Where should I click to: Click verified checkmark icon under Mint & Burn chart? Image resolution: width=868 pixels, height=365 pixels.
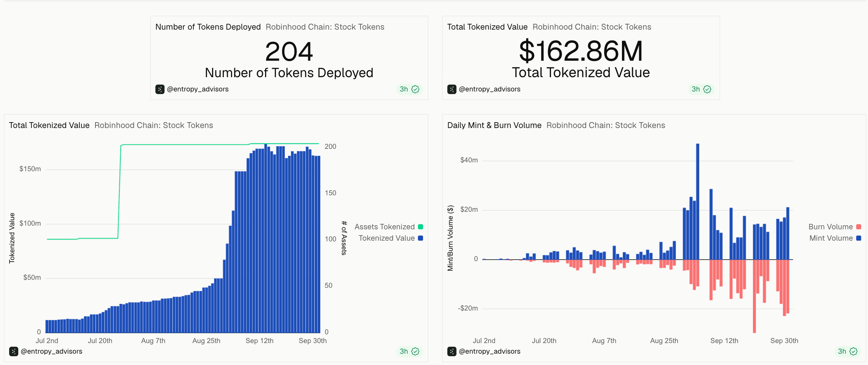[853, 351]
